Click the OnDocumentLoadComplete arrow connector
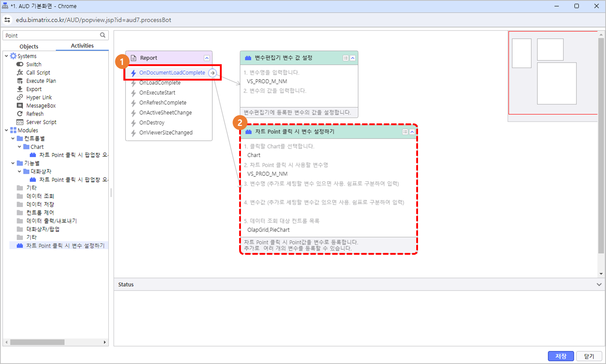606x364 pixels. (x=213, y=73)
